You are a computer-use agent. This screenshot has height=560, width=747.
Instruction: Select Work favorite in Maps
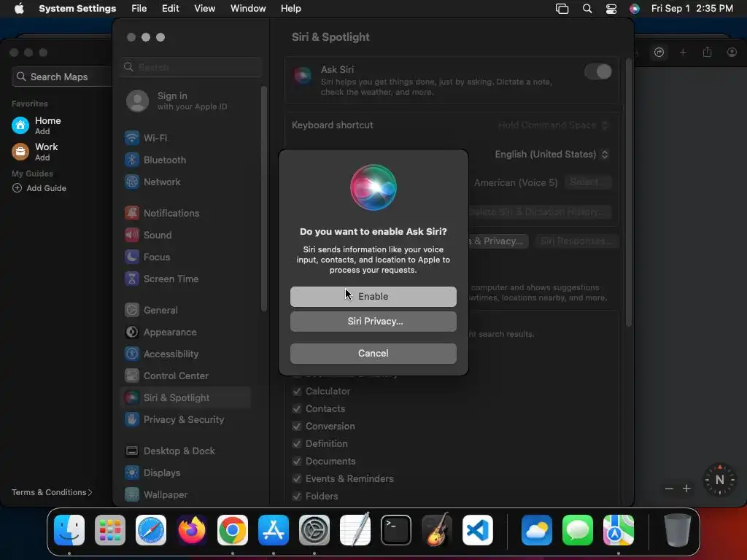coord(35,152)
